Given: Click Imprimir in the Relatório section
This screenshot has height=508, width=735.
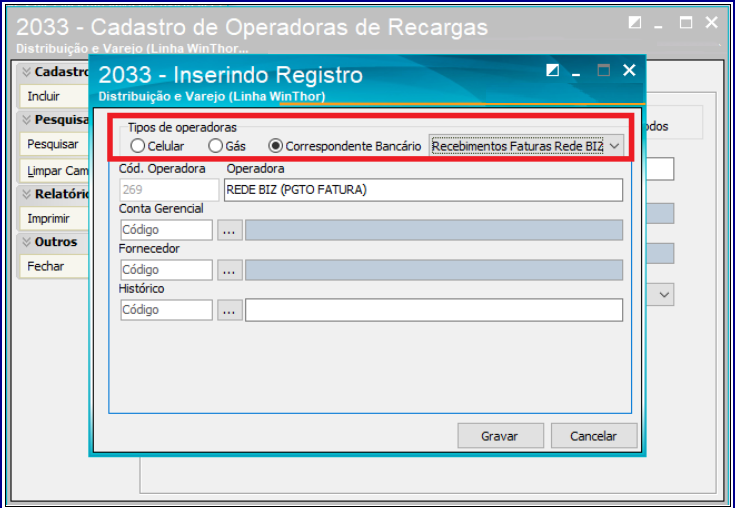Looking at the screenshot, I should coord(54,218).
